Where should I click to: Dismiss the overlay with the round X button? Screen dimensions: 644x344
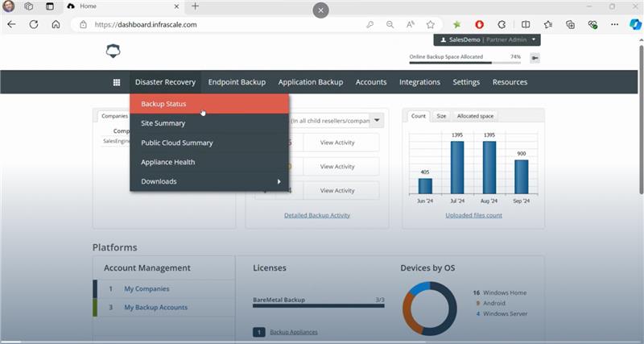point(320,10)
